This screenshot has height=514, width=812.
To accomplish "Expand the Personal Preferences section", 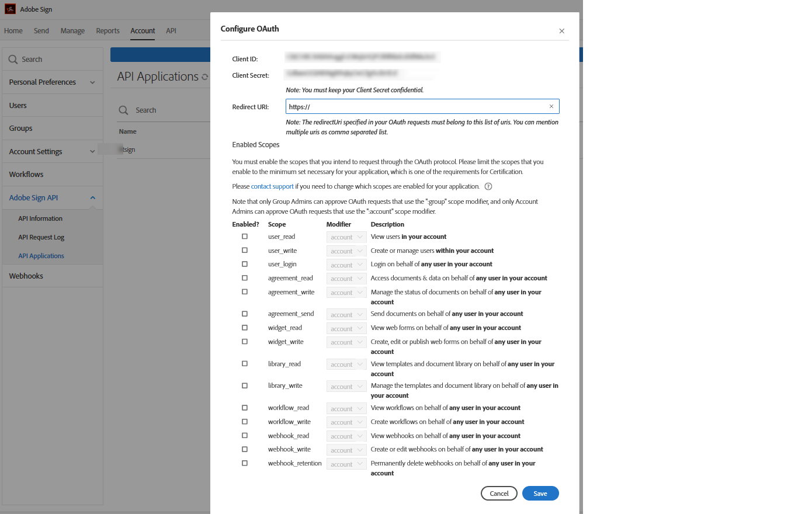I will click(x=91, y=82).
